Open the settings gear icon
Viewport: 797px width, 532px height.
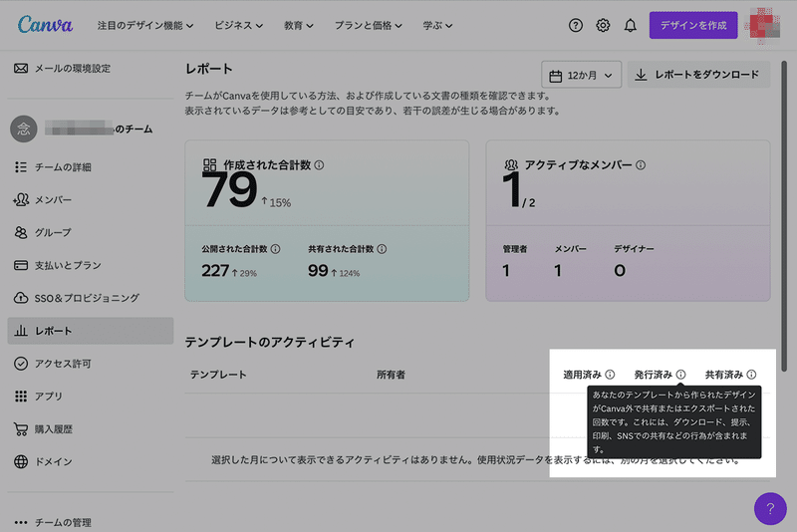603,25
